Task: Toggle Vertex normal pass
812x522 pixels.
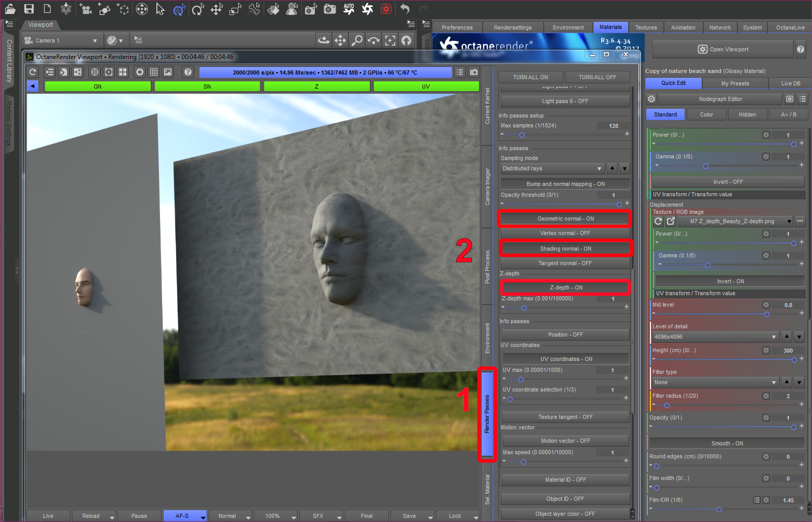Action: (x=565, y=233)
